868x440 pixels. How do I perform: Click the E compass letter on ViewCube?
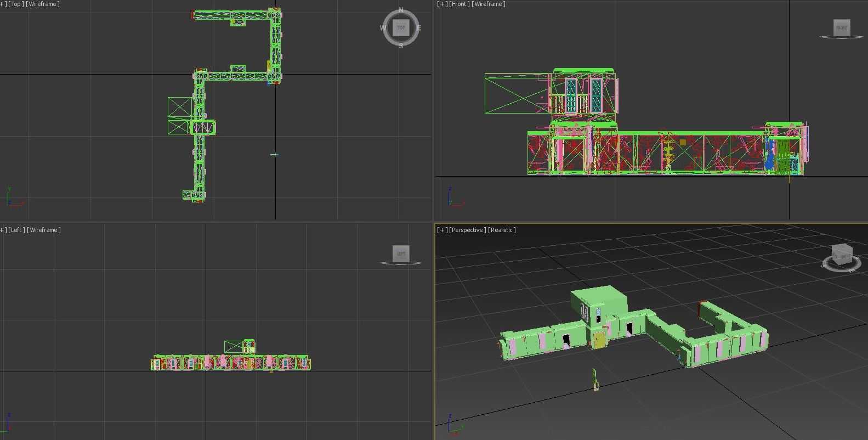point(419,28)
